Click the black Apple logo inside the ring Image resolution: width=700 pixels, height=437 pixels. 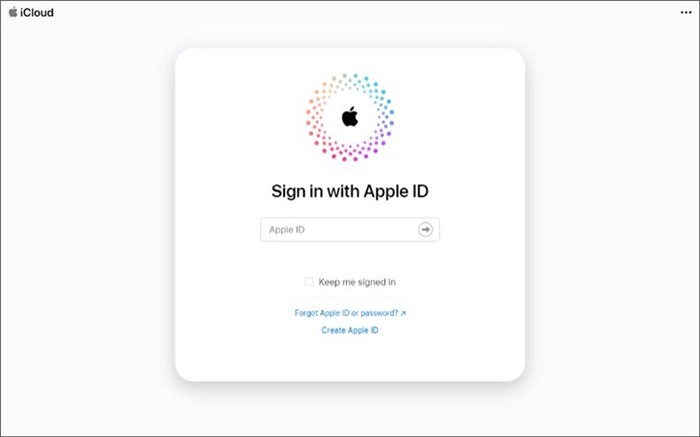pos(350,117)
